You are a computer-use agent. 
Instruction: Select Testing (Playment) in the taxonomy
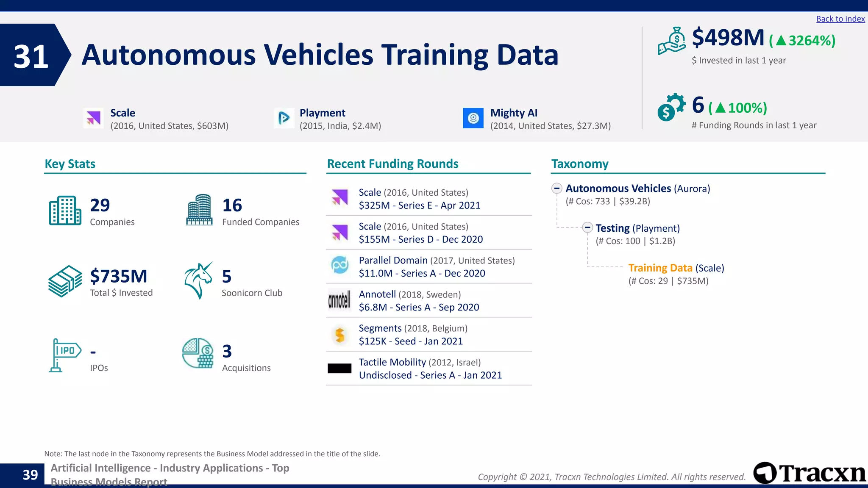[638, 228]
